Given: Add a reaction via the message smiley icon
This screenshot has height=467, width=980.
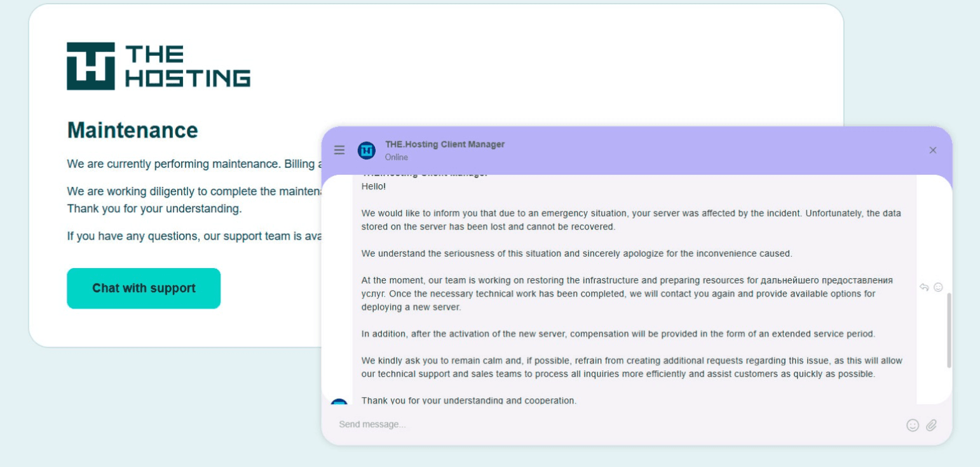Looking at the screenshot, I should point(938,287).
